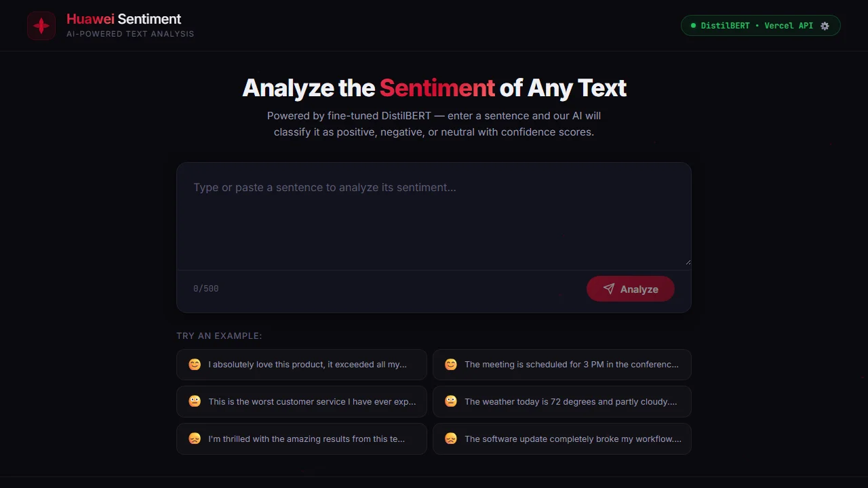Load the "software update completely broke" example
The width and height of the screenshot is (868, 488).
coord(562,439)
